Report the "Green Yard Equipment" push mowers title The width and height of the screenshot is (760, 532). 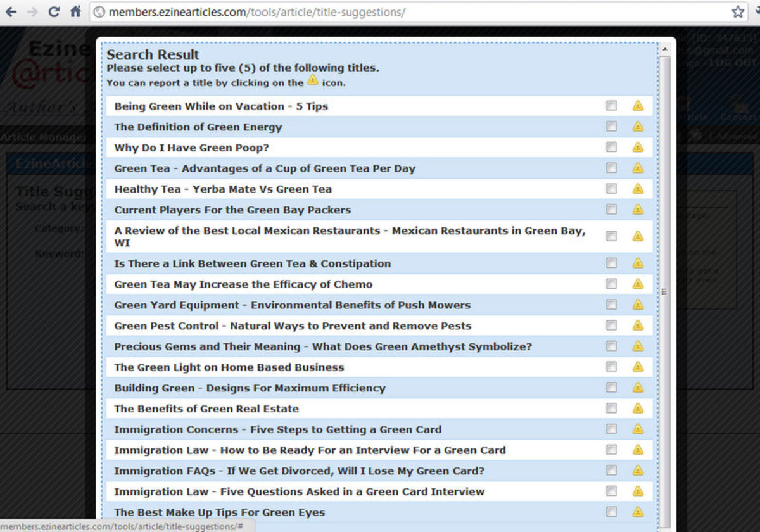tap(638, 305)
